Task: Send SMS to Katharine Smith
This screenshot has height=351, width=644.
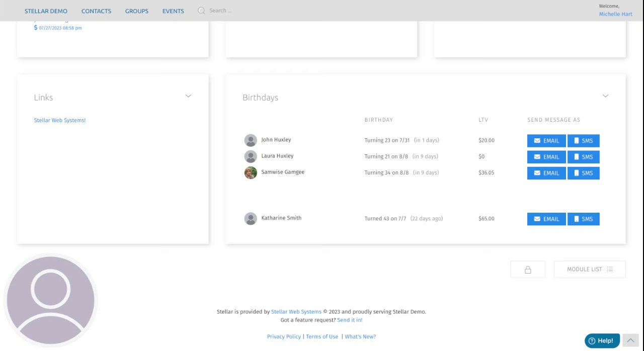Action: 583,219
